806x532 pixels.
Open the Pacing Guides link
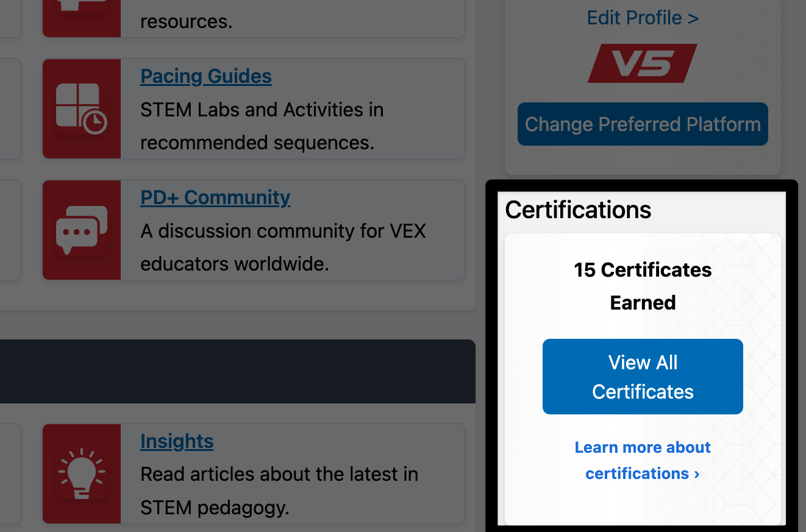pos(206,76)
